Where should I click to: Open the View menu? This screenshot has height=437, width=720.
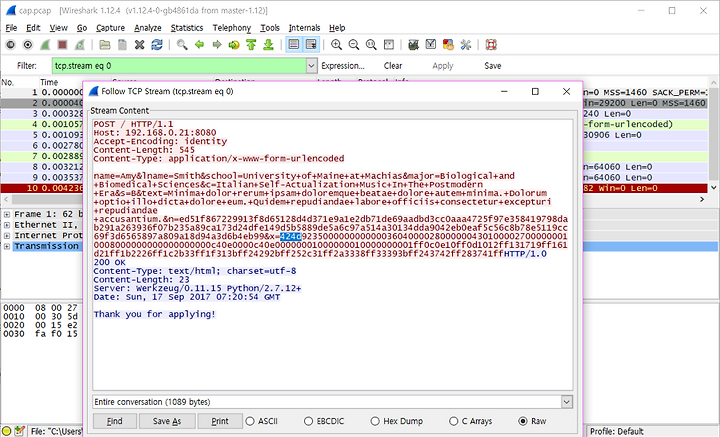(x=58, y=28)
